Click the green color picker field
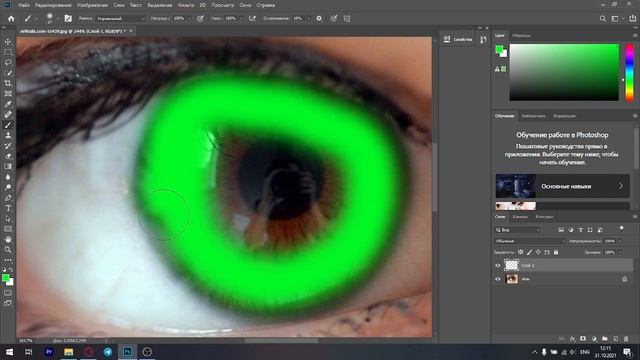Viewport: 640px width, 360px height. [x=564, y=72]
